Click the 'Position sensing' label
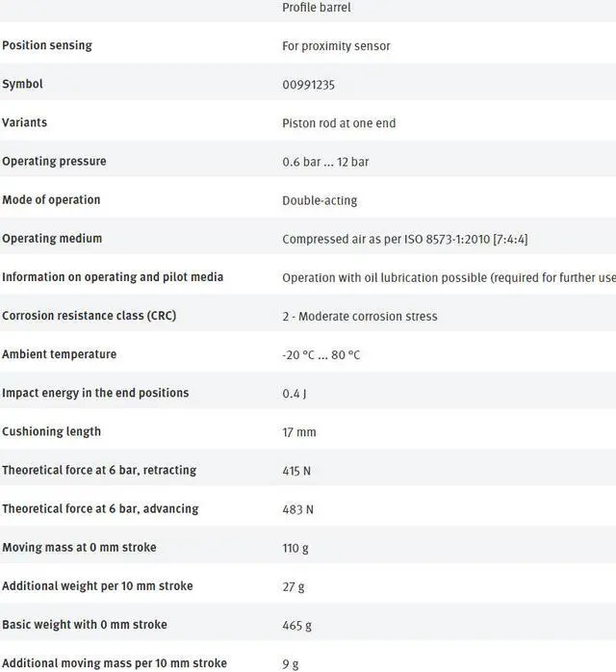 47,45
